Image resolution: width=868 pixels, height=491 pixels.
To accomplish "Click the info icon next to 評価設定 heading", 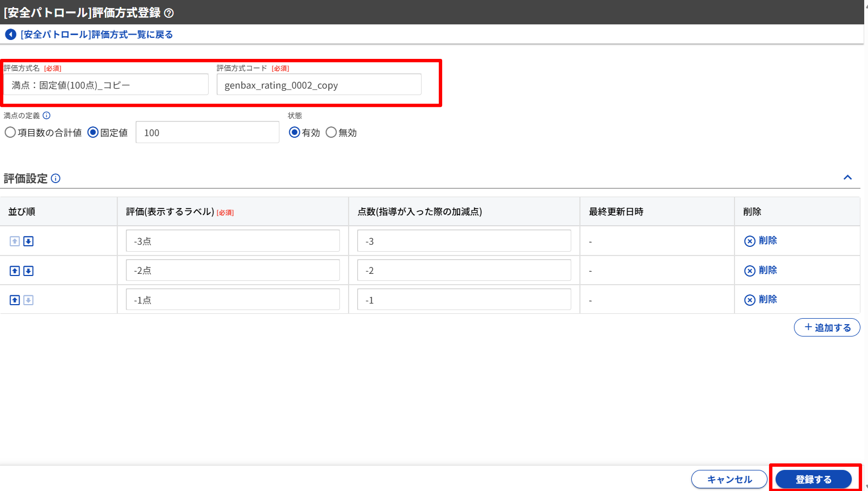I will [x=56, y=179].
